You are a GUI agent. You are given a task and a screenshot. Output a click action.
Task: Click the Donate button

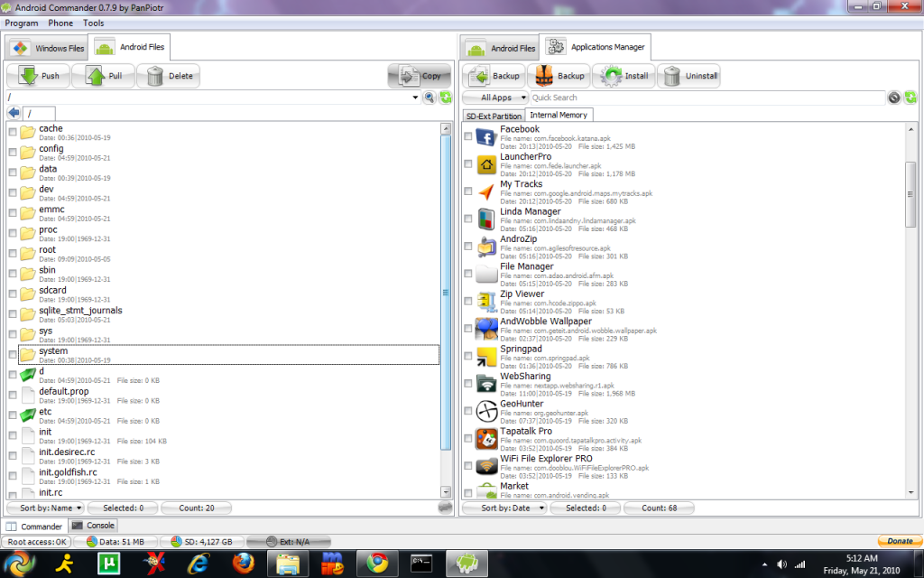(x=900, y=541)
